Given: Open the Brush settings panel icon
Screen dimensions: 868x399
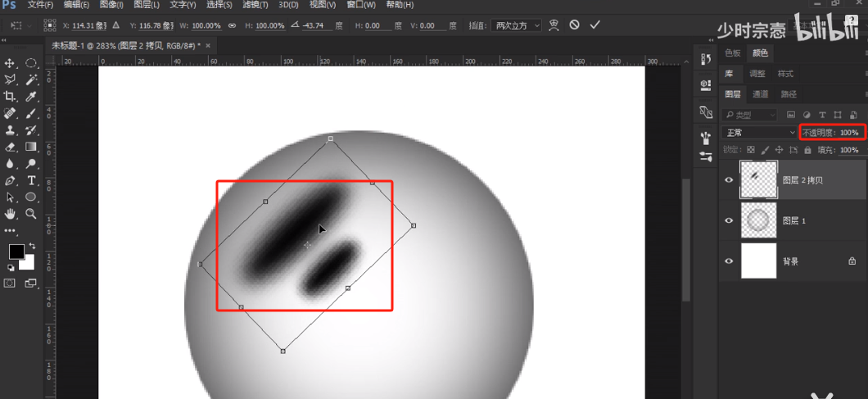Looking at the screenshot, I should (706, 156).
